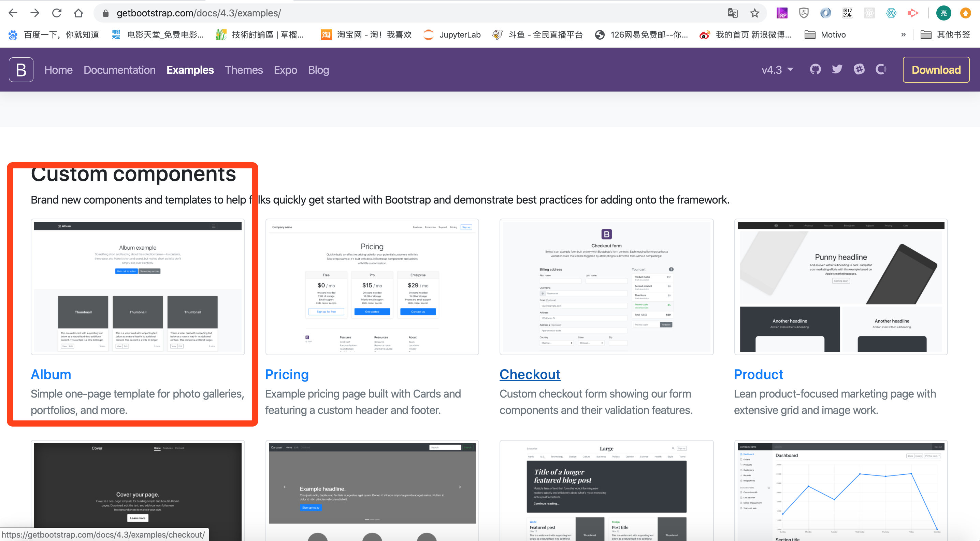Click the Download button

pos(936,70)
